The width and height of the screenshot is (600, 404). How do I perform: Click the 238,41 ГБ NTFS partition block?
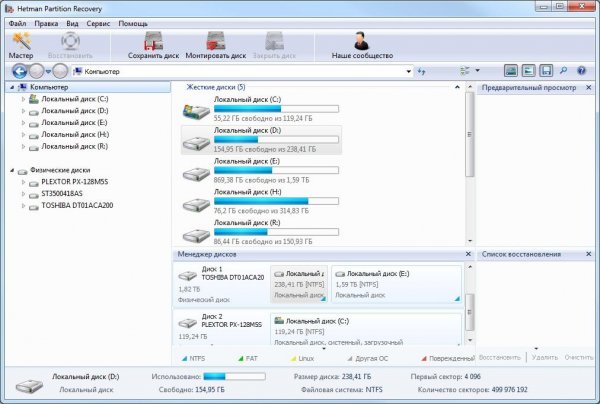pos(299,284)
